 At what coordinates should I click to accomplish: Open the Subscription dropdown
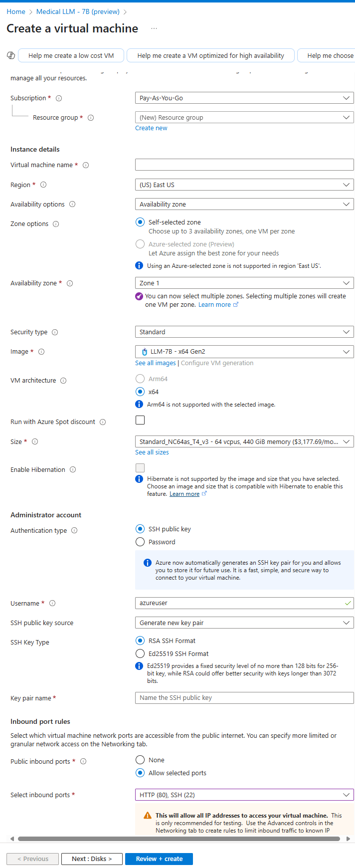[244, 98]
